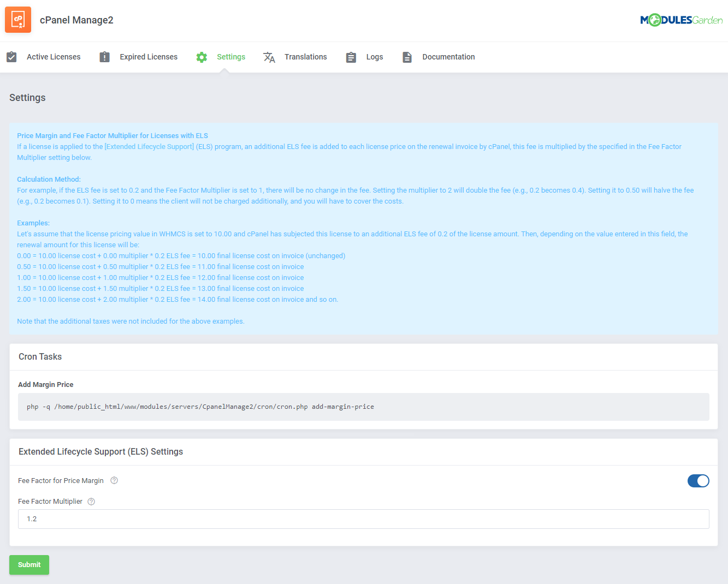
Task: Switch to the Active Licenses tab
Action: point(53,56)
